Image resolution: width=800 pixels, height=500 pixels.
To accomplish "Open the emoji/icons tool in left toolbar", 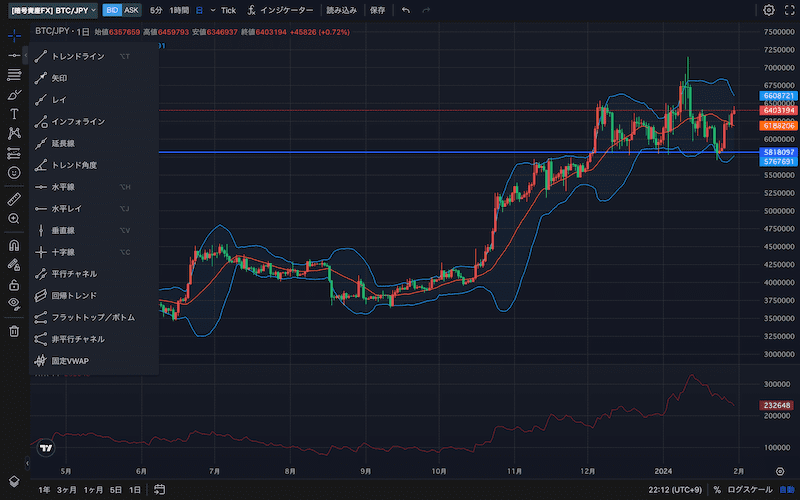I will coord(14,172).
